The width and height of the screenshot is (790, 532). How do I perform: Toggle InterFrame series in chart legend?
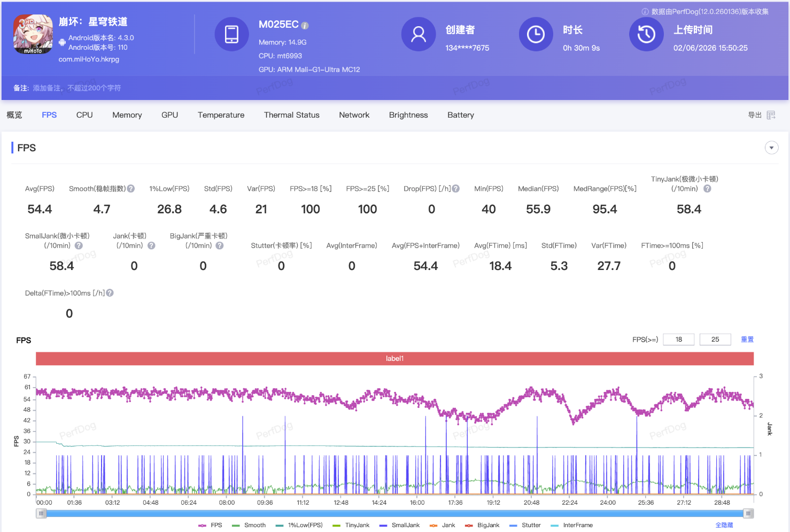coord(571,525)
